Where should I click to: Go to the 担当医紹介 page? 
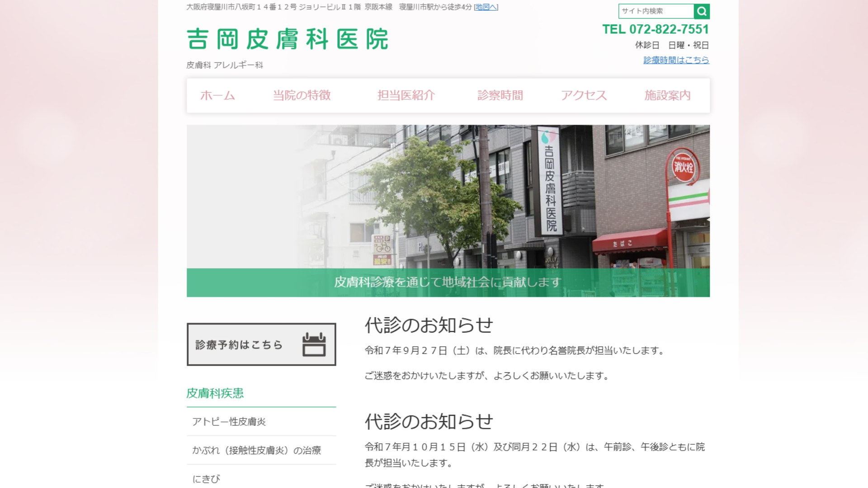[406, 95]
